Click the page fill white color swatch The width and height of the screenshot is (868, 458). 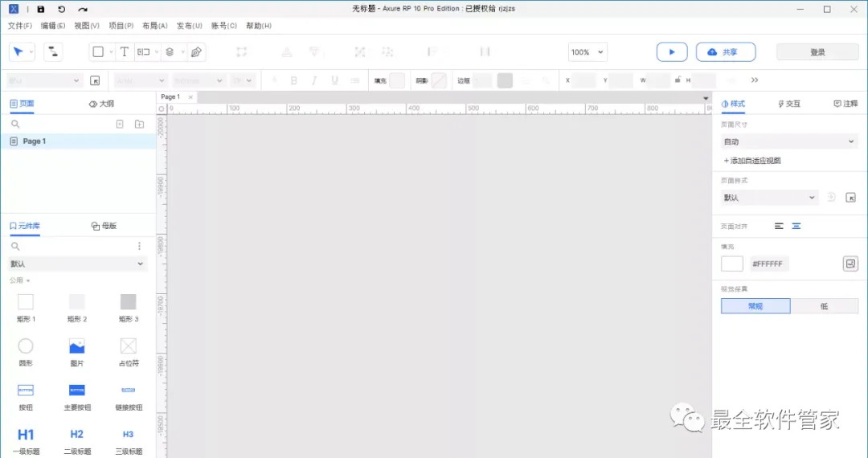[x=732, y=264]
